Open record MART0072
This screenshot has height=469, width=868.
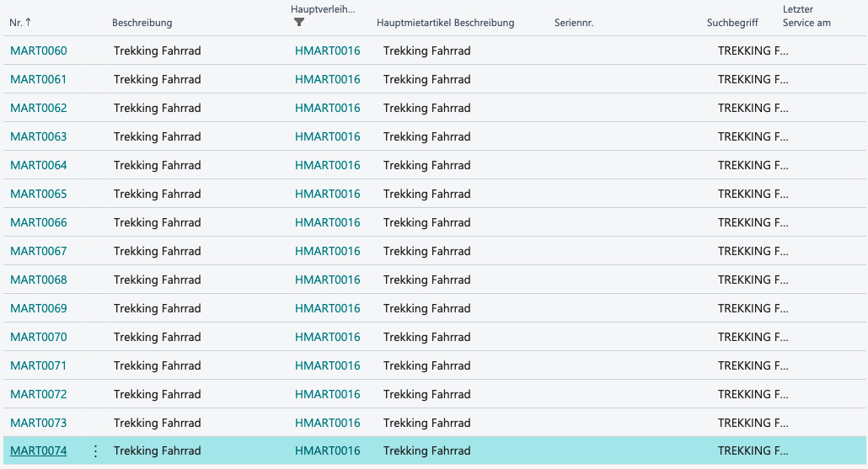(38, 394)
